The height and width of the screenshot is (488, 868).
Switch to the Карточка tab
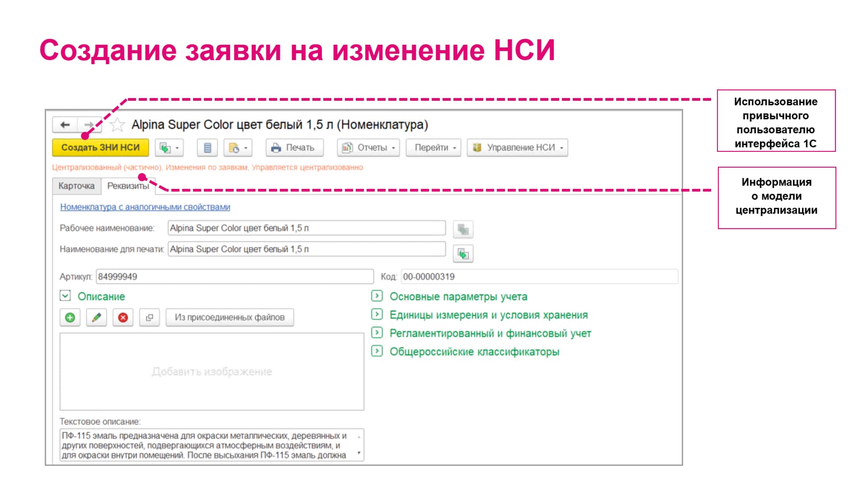click(x=76, y=186)
